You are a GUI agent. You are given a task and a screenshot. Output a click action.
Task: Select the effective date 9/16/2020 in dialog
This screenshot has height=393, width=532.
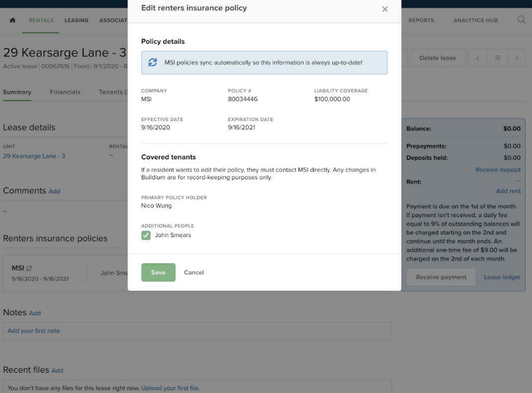coord(156,128)
